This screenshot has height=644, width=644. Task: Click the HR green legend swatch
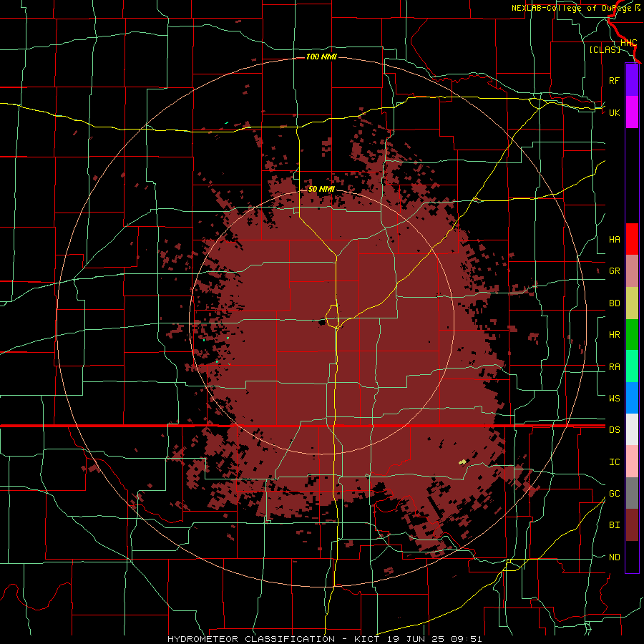[632, 335]
